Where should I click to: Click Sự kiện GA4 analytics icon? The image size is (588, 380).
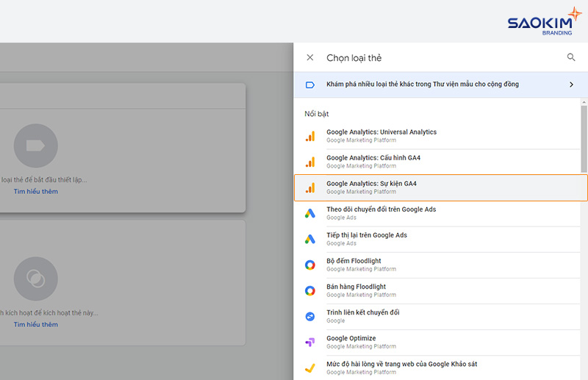pos(310,187)
